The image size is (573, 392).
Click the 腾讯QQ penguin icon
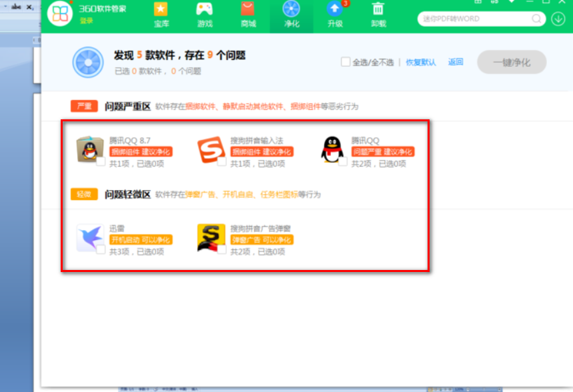[332, 149]
